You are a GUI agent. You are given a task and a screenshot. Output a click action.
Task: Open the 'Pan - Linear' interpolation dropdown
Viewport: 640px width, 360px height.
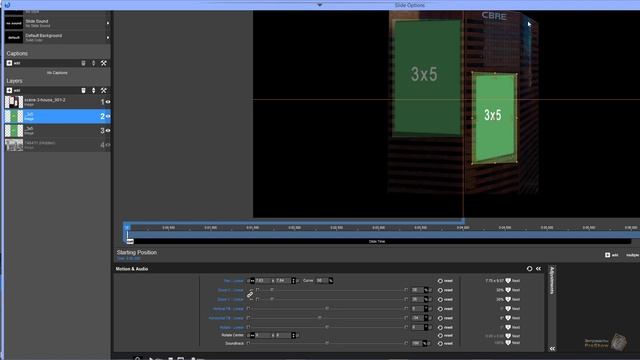point(233,281)
